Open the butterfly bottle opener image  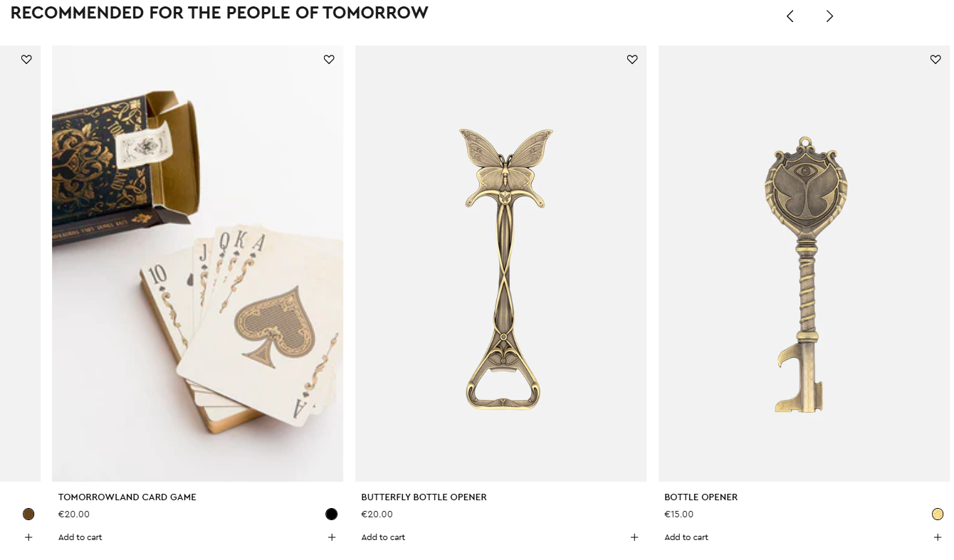[501, 263]
